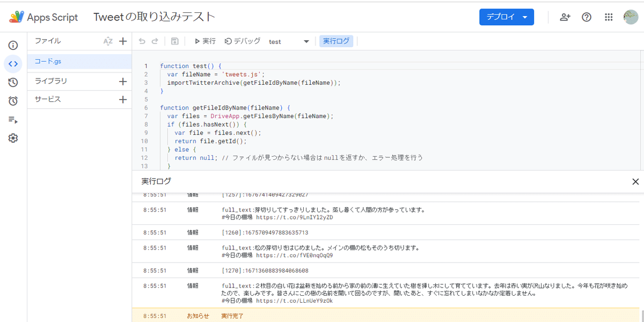Click the サービス section label

tap(48, 99)
